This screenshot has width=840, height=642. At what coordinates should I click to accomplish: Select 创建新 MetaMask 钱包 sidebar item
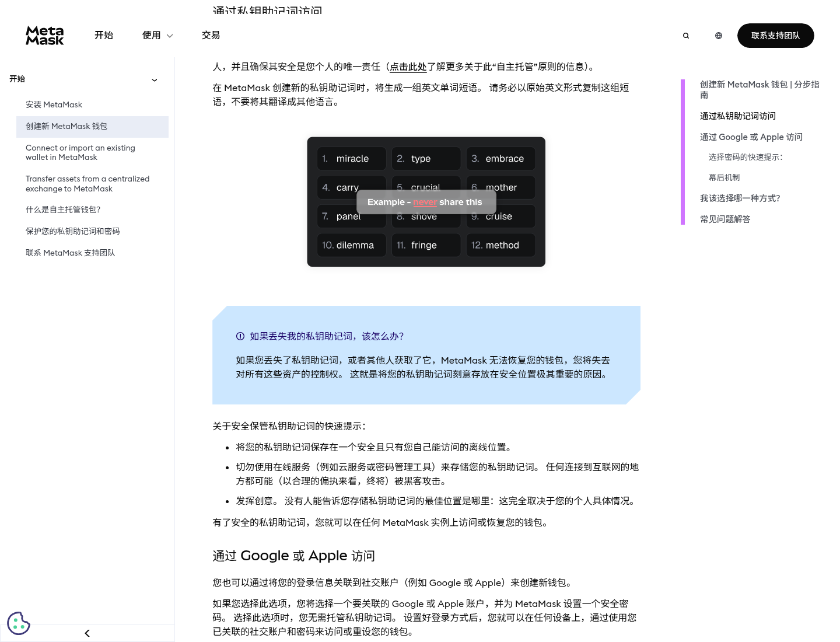(x=92, y=127)
